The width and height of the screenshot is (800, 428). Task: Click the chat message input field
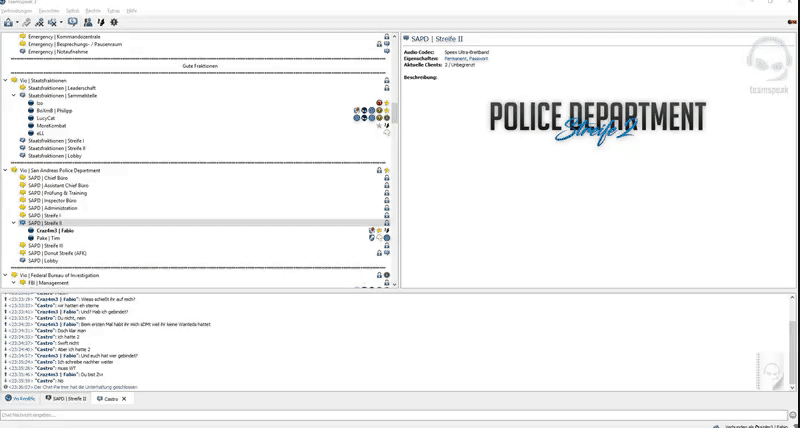pyautogui.click(x=393, y=415)
